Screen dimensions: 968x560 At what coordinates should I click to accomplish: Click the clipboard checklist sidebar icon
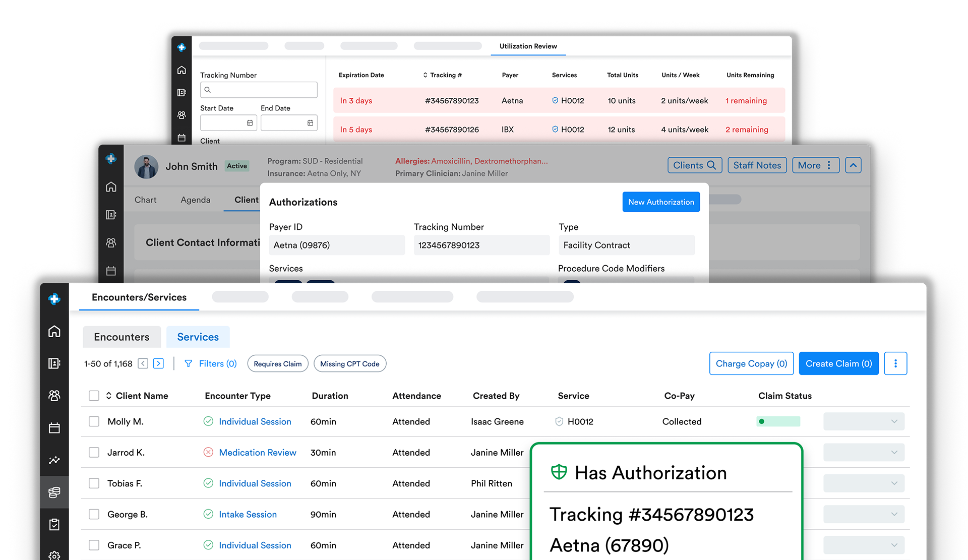(x=54, y=525)
